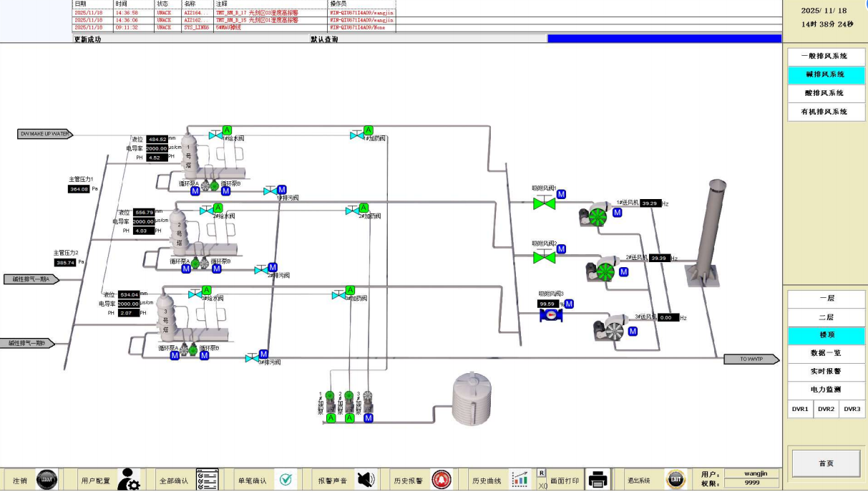
Task: Click the 单笔确认 green checkmark icon
Action: click(x=286, y=480)
